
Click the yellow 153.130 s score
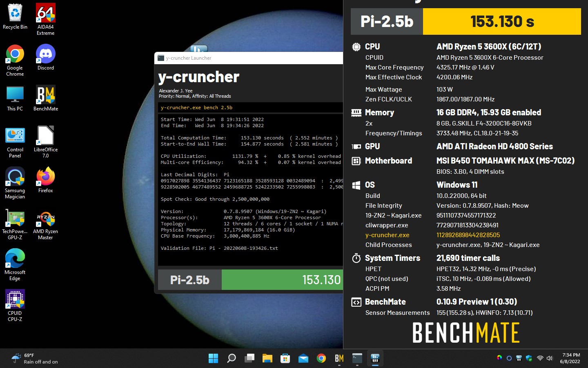(502, 22)
